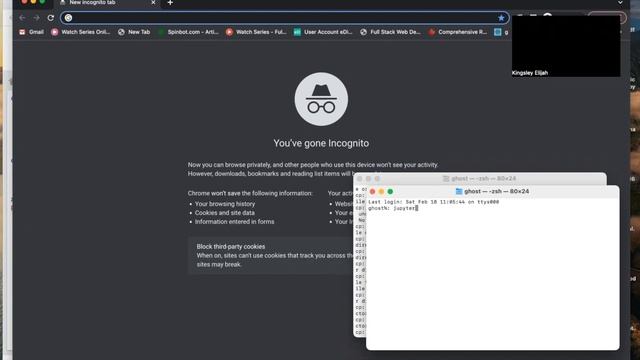Go forward using the browser forward arrow
Screen dimensions: 640x360
(x=36, y=18)
